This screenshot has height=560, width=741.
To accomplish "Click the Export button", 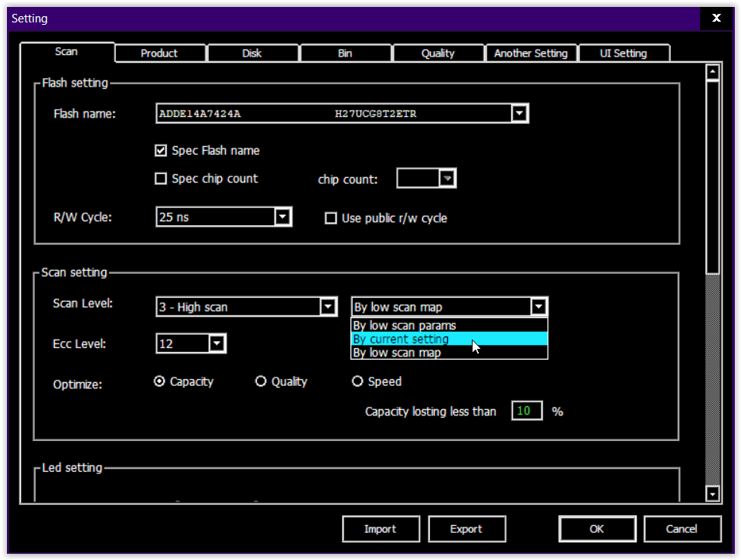I will coord(467,529).
